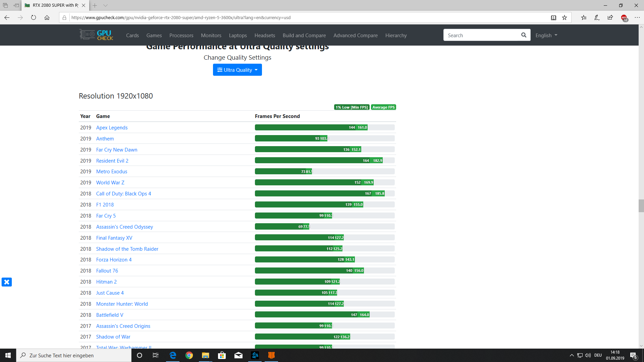Show hidden system tray icons
The image size is (644, 362).
[572, 355]
